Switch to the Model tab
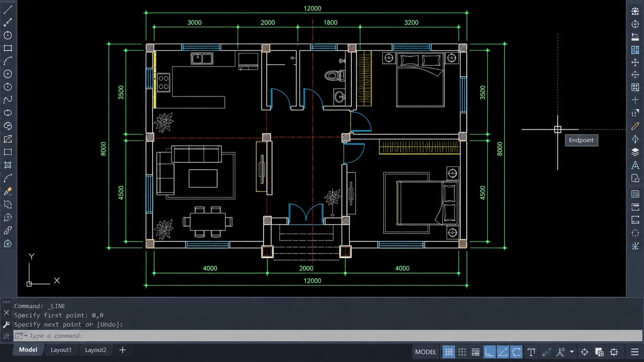 [28, 350]
